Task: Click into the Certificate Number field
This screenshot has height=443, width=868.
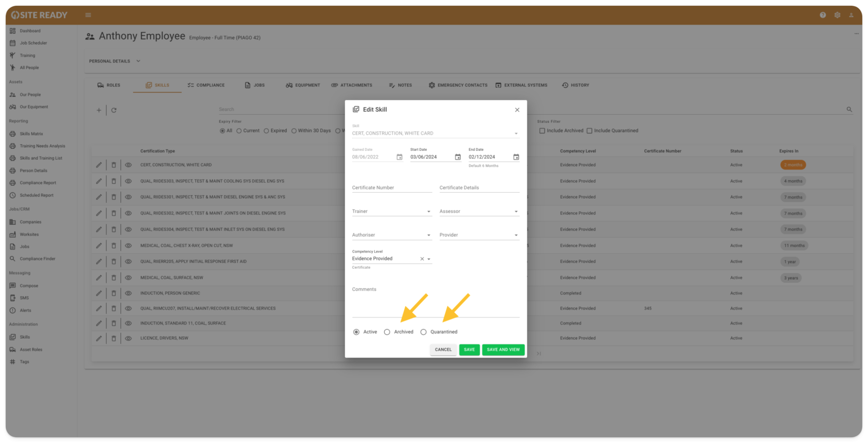Action: tap(392, 188)
